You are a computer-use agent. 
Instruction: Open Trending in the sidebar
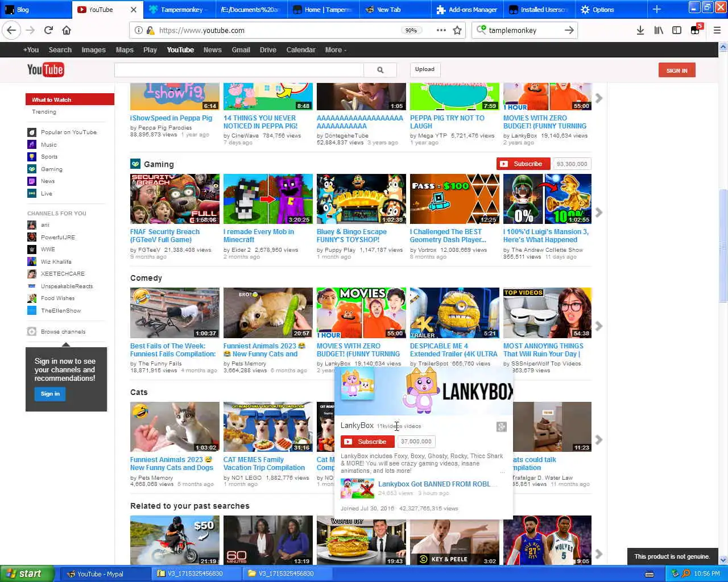(x=44, y=112)
